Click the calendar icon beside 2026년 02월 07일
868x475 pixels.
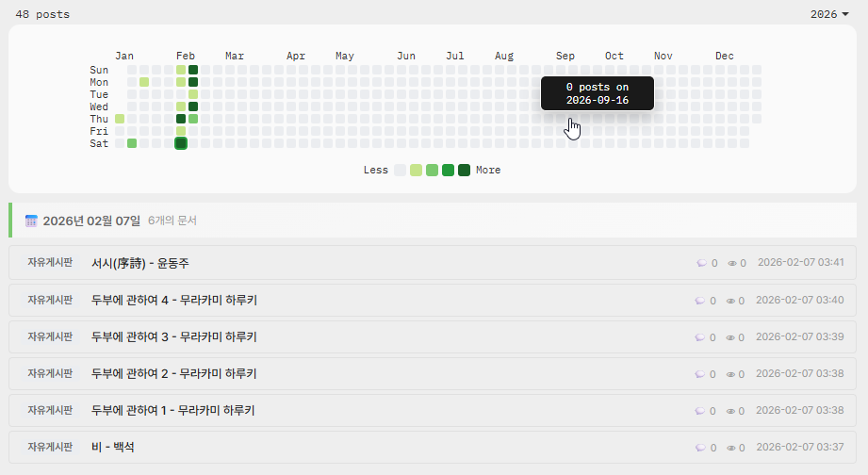31,221
